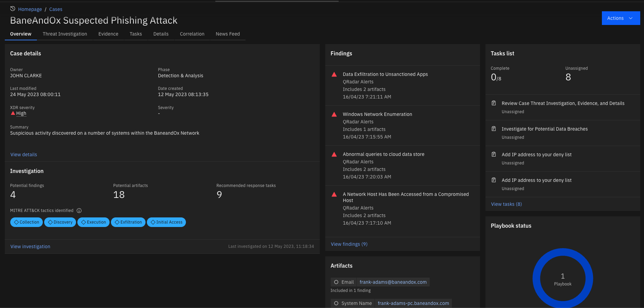Click the frank-adams@baneandox.com artifact link
This screenshot has width=644, height=308.
[x=393, y=282]
